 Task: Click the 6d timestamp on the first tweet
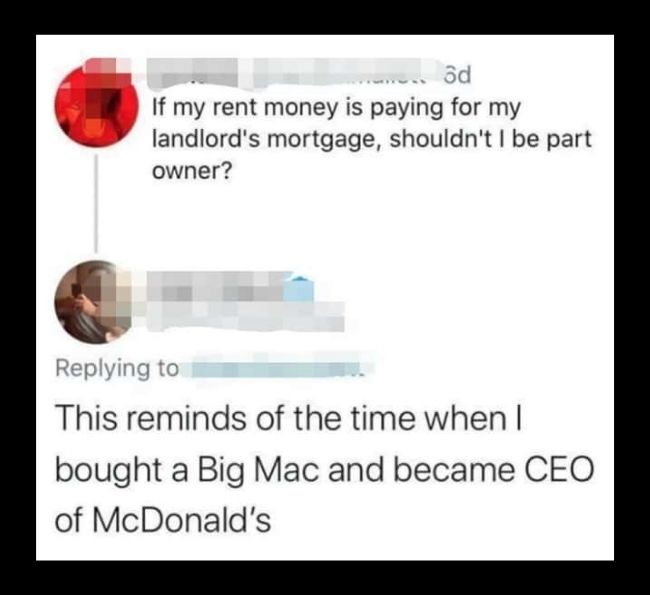point(457,75)
